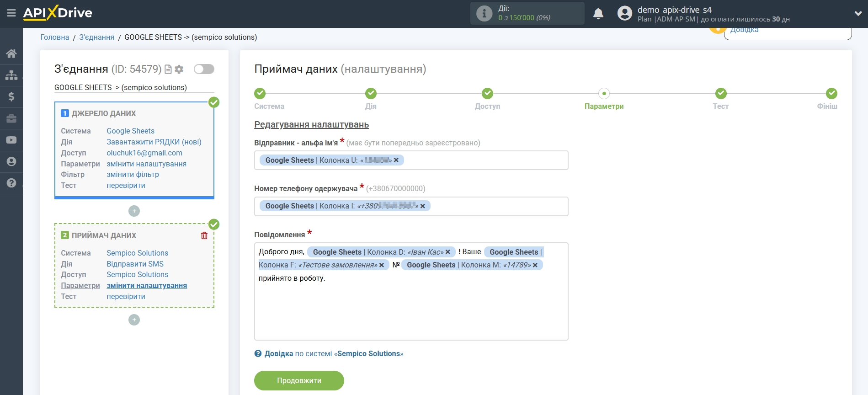Screen dimensions: 868x395
Task: Open the Google Sheets source system link
Action: 130,131
